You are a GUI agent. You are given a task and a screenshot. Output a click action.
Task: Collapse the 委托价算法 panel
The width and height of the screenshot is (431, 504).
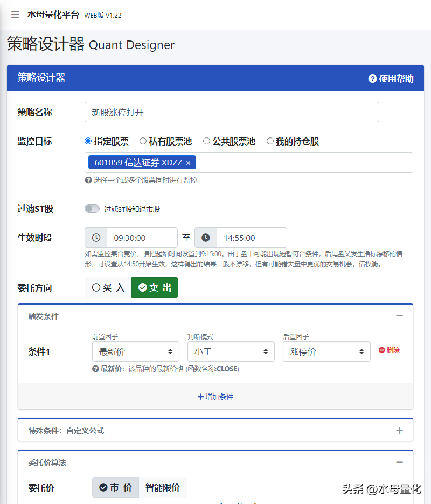399,462
